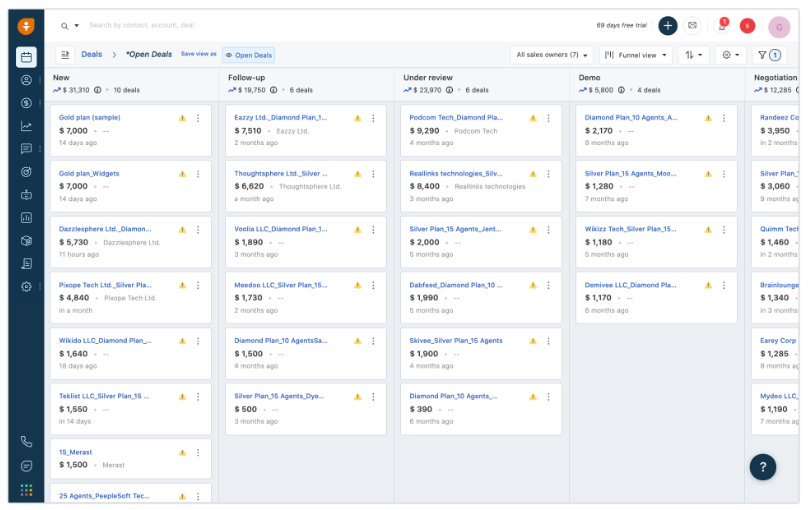Click warning icon on Eazzy Ltd. deal

click(357, 118)
